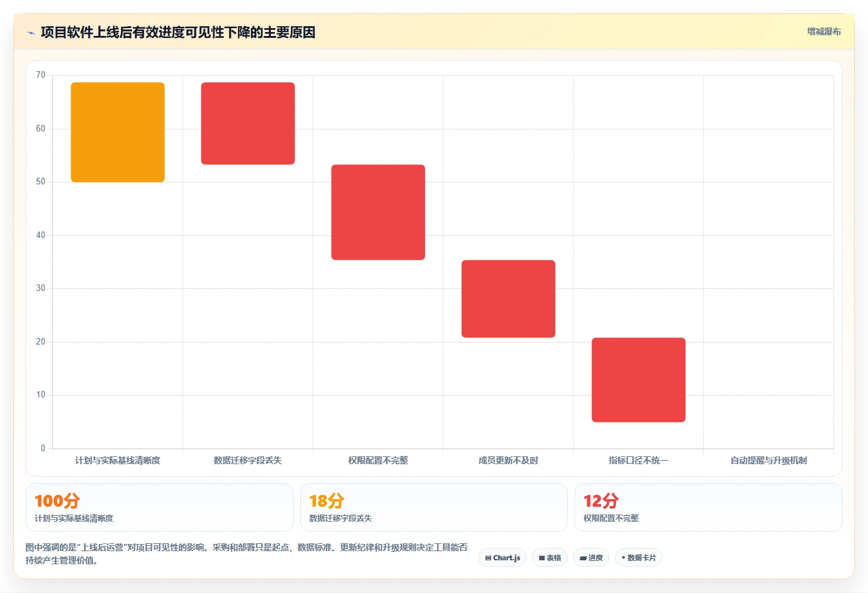
Task: Click the chart title 项目软件上线后有效进度可见性下降的主要原因
Action: coord(178,32)
